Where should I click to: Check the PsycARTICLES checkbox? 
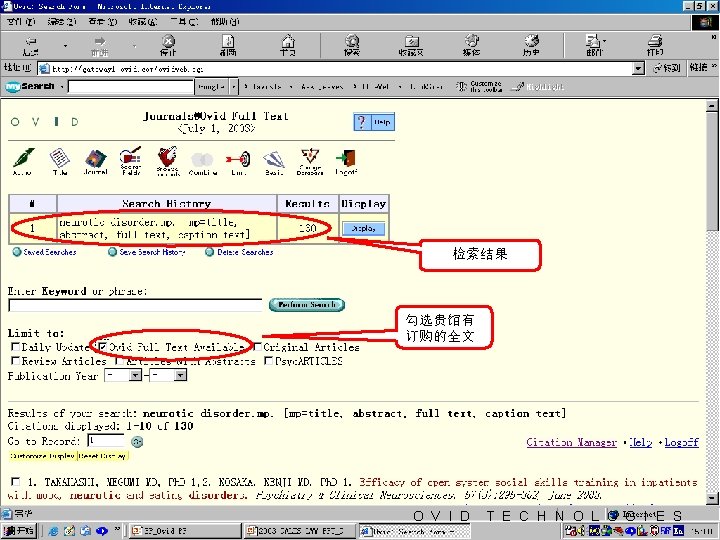coord(269,361)
